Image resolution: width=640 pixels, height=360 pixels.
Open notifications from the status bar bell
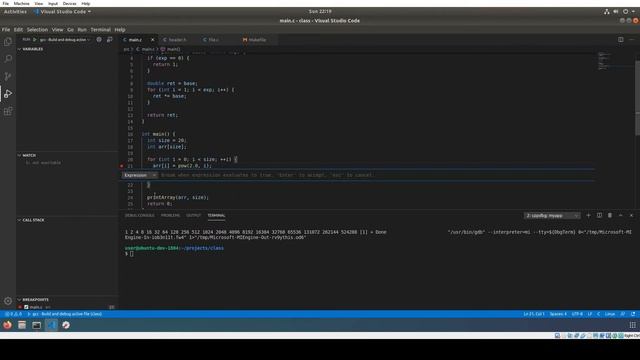[x=633, y=314]
